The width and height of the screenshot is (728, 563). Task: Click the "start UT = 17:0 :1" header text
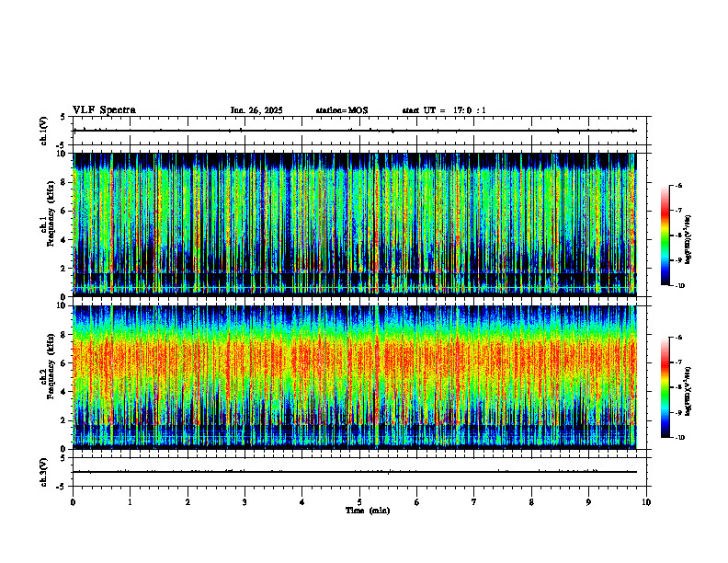pyautogui.click(x=444, y=110)
